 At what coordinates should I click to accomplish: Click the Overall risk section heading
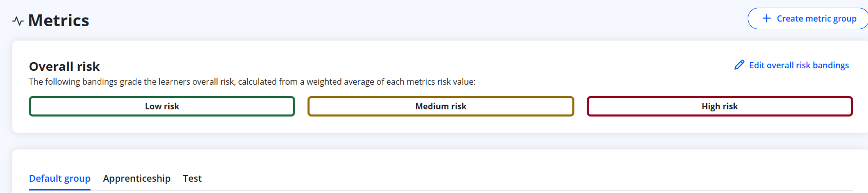coord(64,67)
